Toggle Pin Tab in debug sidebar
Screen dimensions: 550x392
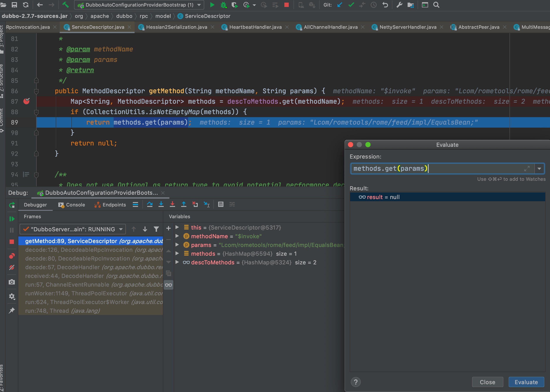12,310
